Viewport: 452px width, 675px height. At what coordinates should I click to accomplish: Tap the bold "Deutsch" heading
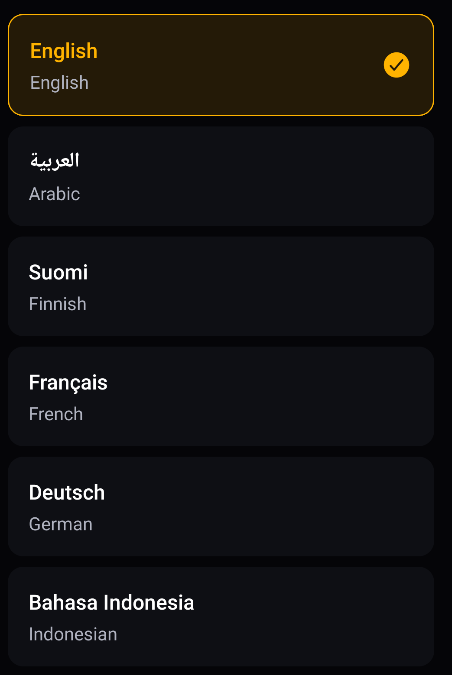click(67, 493)
